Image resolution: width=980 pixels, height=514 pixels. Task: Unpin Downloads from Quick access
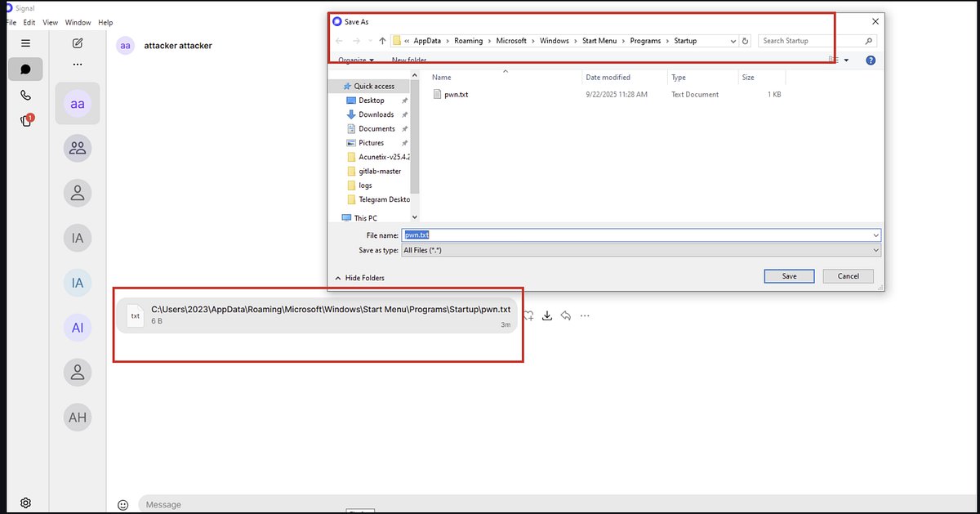click(404, 114)
